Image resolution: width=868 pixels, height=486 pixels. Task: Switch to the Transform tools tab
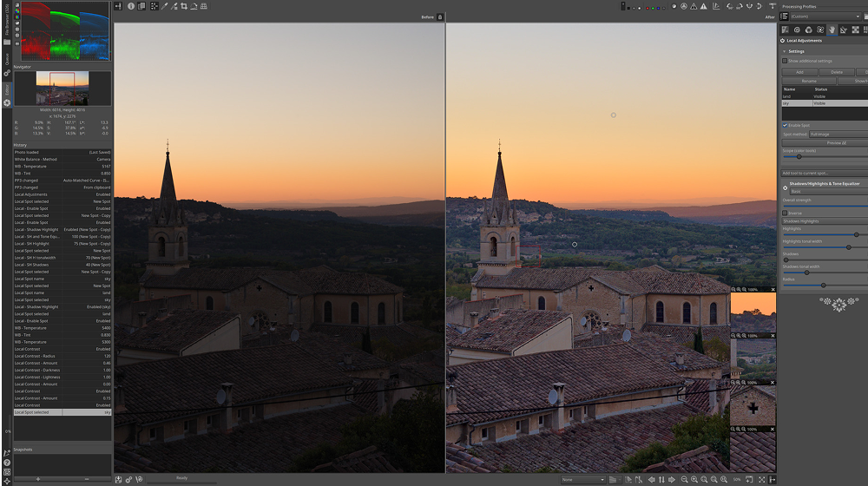[x=843, y=30]
